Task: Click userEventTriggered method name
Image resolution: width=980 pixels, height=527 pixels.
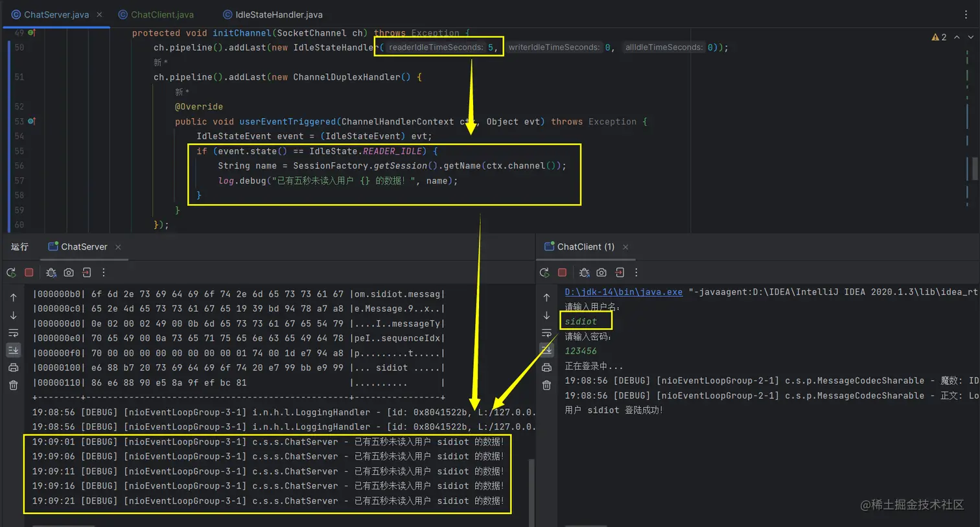Action: pyautogui.click(x=288, y=121)
